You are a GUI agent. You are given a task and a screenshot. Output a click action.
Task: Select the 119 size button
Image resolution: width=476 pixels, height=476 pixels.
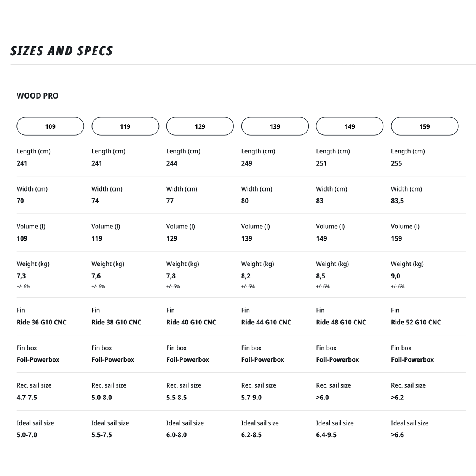click(125, 126)
